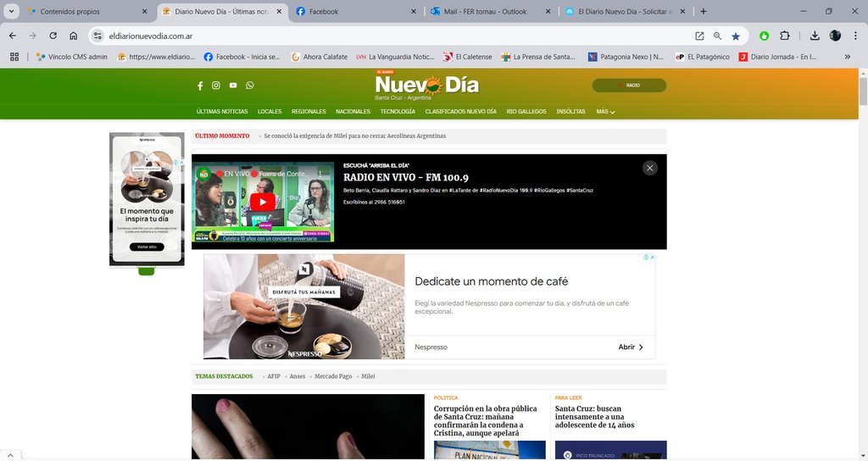Viewport: 868px width, 461px height.
Task: Open LOCALES section
Action: (x=270, y=112)
